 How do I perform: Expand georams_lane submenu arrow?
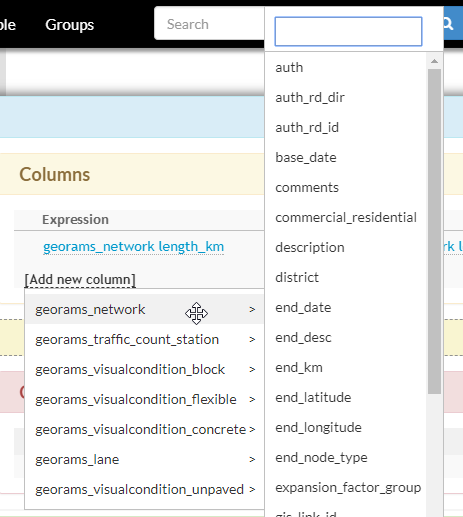[x=252, y=460]
